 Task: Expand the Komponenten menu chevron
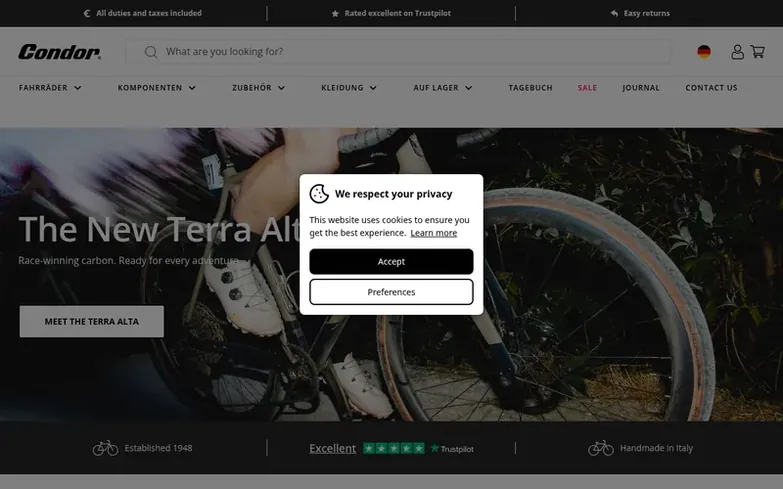click(192, 88)
